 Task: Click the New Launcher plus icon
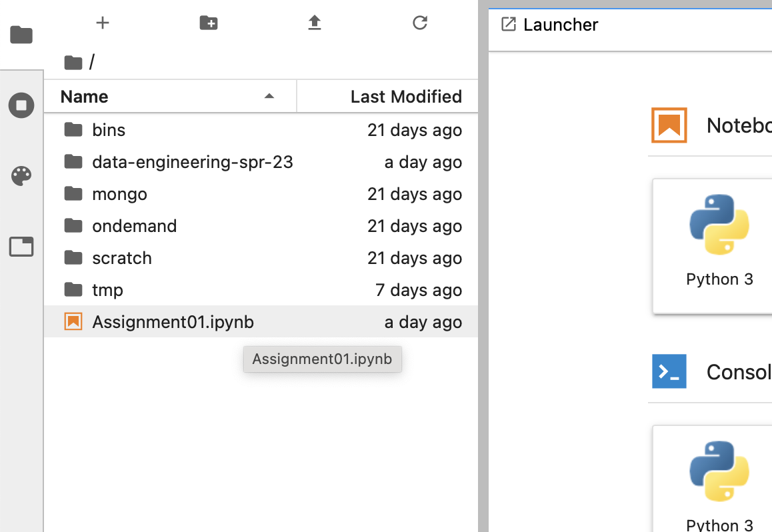click(x=103, y=23)
